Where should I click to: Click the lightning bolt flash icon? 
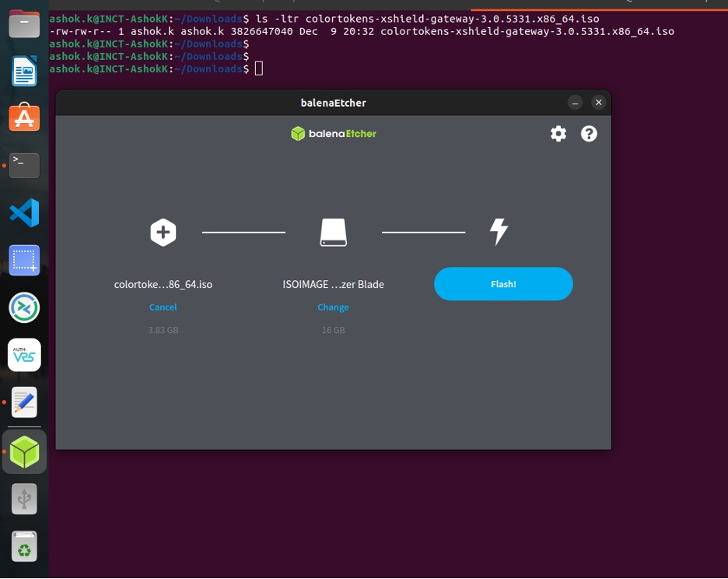point(499,232)
